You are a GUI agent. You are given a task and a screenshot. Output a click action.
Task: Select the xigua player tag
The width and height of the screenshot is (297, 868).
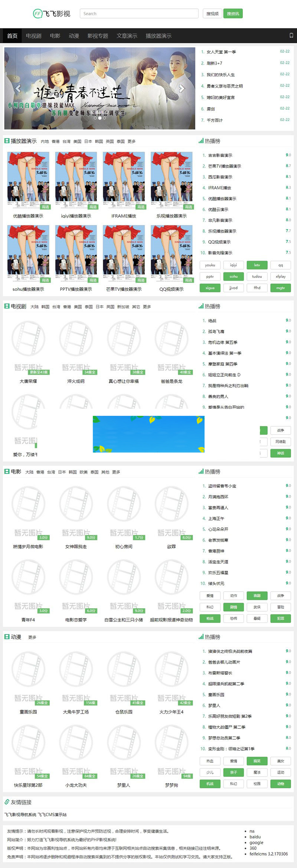click(x=210, y=288)
